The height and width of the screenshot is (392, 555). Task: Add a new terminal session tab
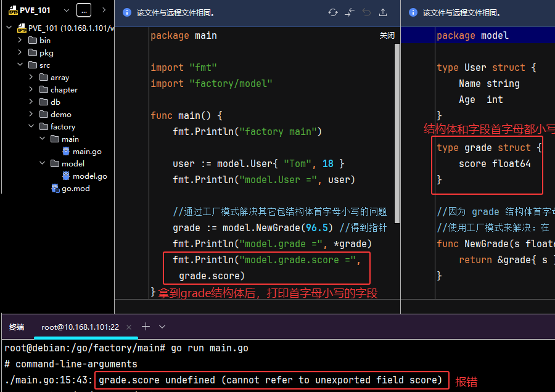(146, 327)
